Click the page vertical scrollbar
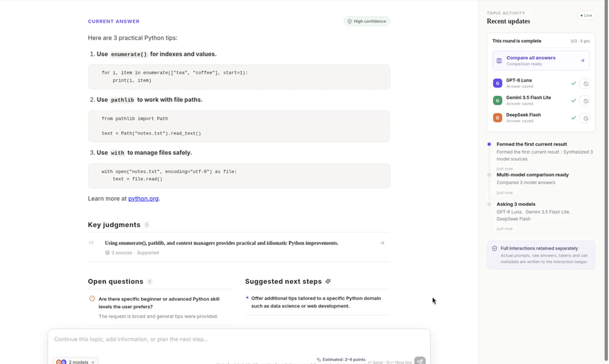This screenshot has height=364, width=609. (606, 181)
